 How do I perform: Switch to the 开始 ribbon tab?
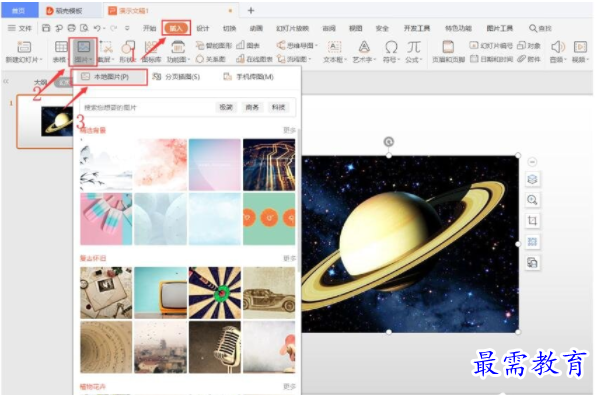coord(150,28)
